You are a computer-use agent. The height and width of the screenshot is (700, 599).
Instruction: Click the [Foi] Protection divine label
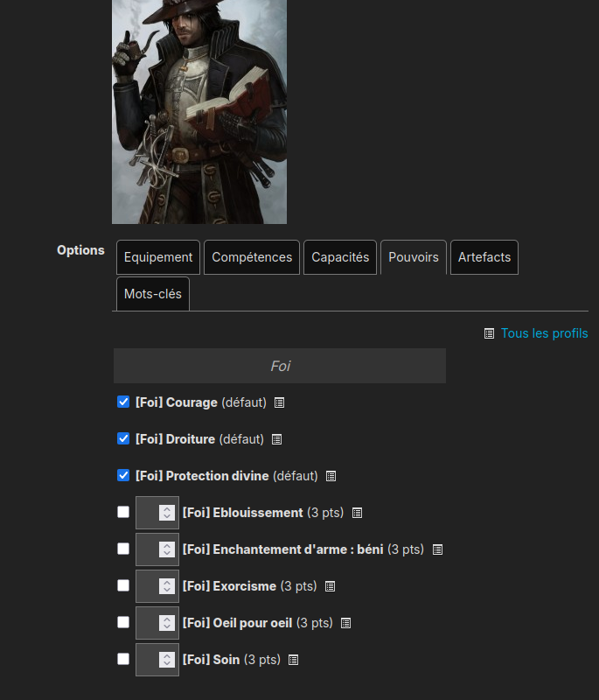202,476
